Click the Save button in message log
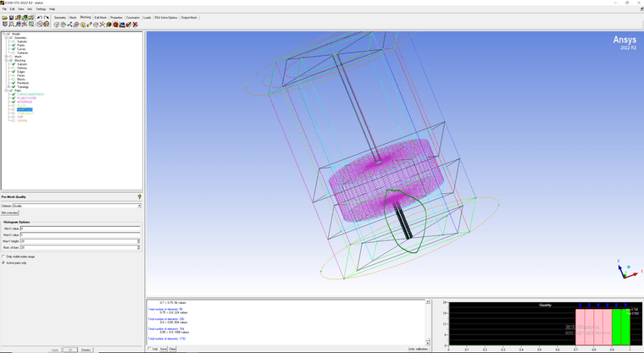The height and width of the screenshot is (353, 644). 163,349
